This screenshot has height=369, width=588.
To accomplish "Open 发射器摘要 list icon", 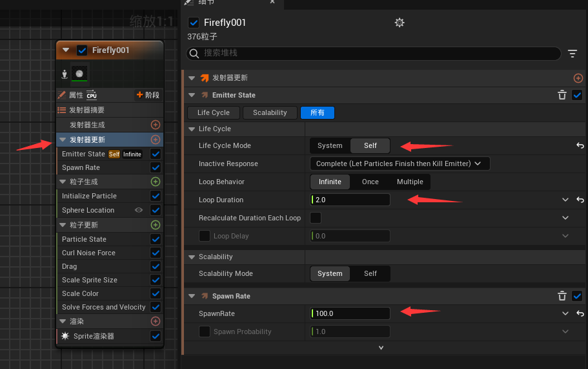I will (61, 110).
